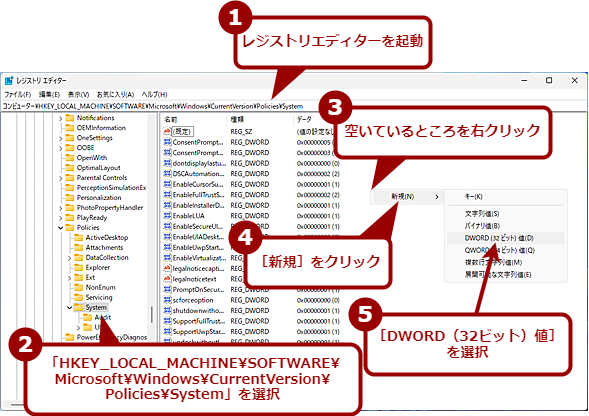Click the DWORD icon of EnableInstallerD… value

pyautogui.click(x=168, y=205)
